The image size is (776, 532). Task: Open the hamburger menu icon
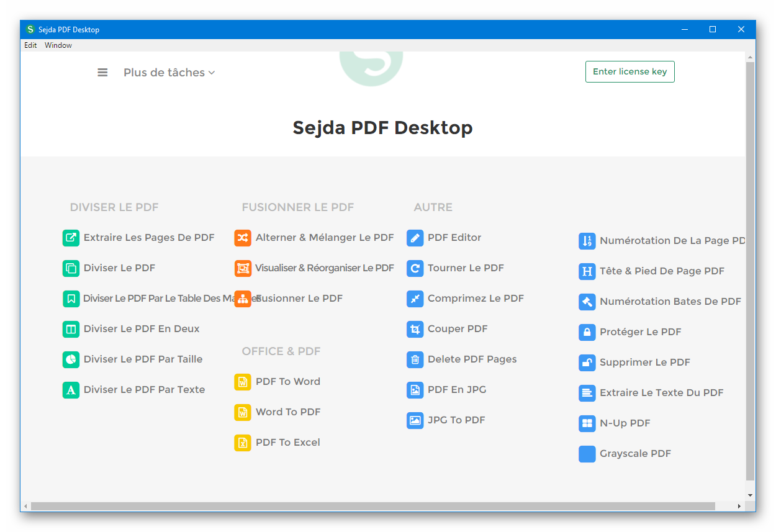(102, 73)
